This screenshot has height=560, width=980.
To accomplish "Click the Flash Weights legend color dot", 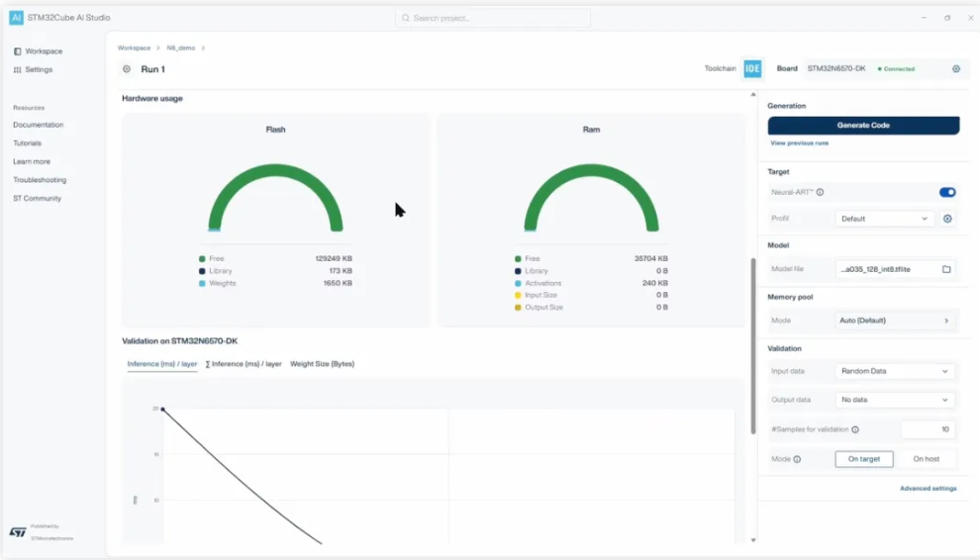I will pyautogui.click(x=202, y=283).
